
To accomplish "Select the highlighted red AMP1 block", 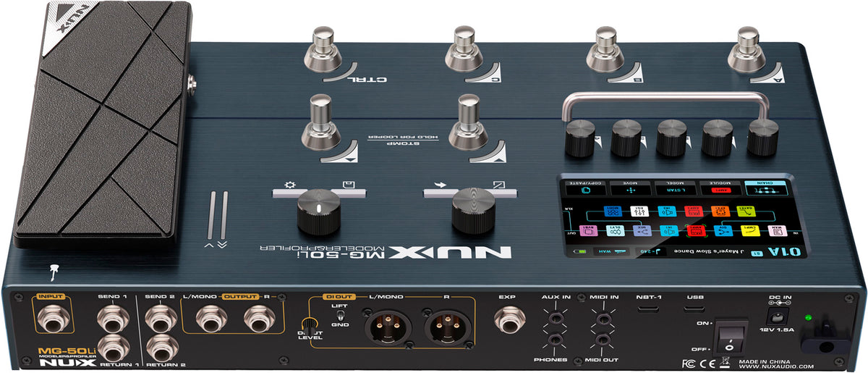I will [697, 231].
